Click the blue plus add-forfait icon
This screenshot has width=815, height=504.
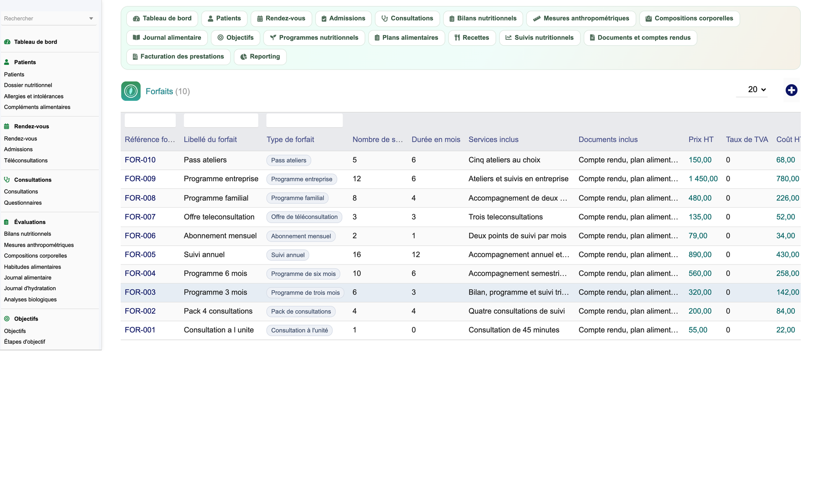pyautogui.click(x=791, y=90)
